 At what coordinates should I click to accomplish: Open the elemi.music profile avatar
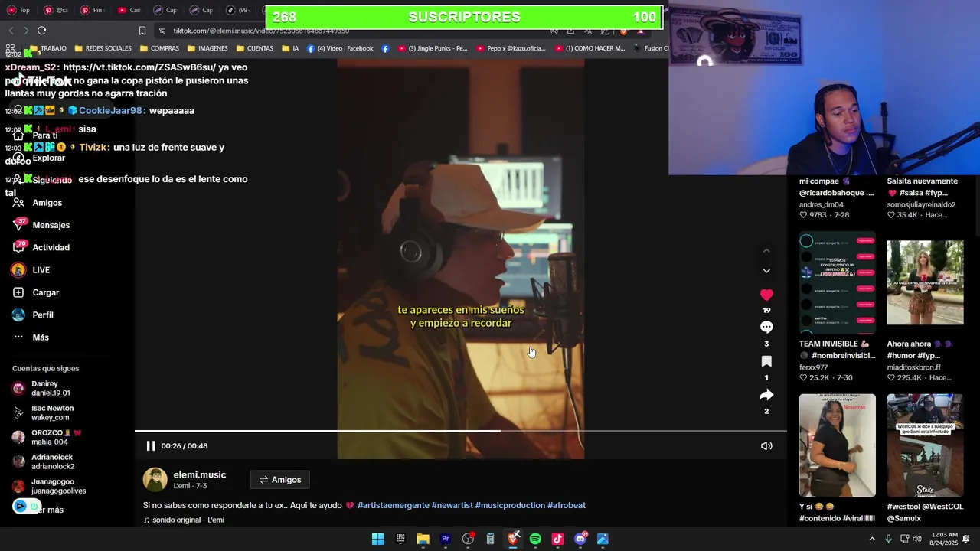[x=155, y=480]
